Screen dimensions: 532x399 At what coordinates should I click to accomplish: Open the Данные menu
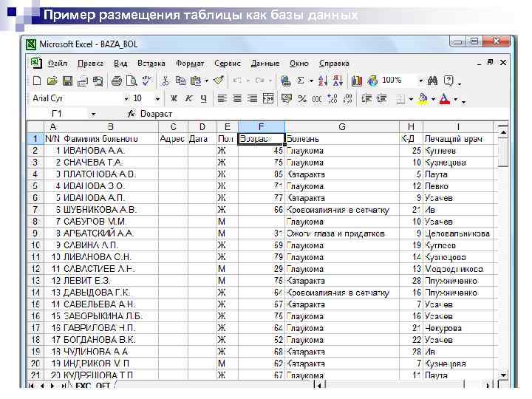click(265, 64)
